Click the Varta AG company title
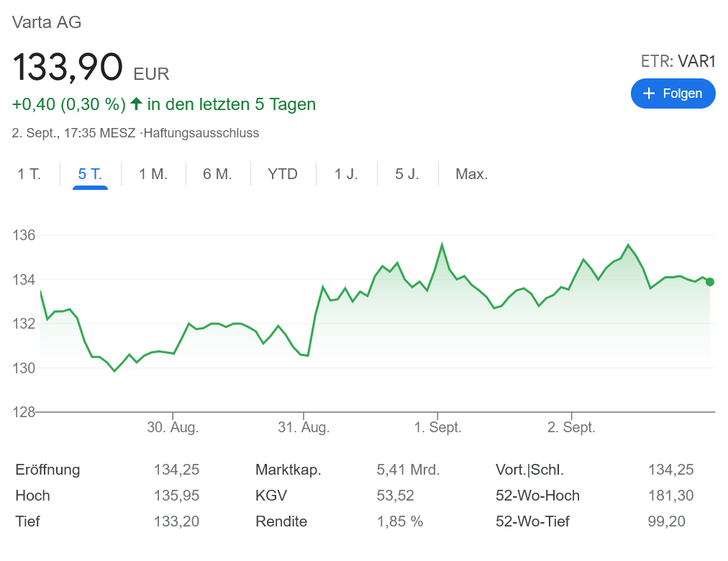Viewport: 728px width, 561px height. pos(47,22)
